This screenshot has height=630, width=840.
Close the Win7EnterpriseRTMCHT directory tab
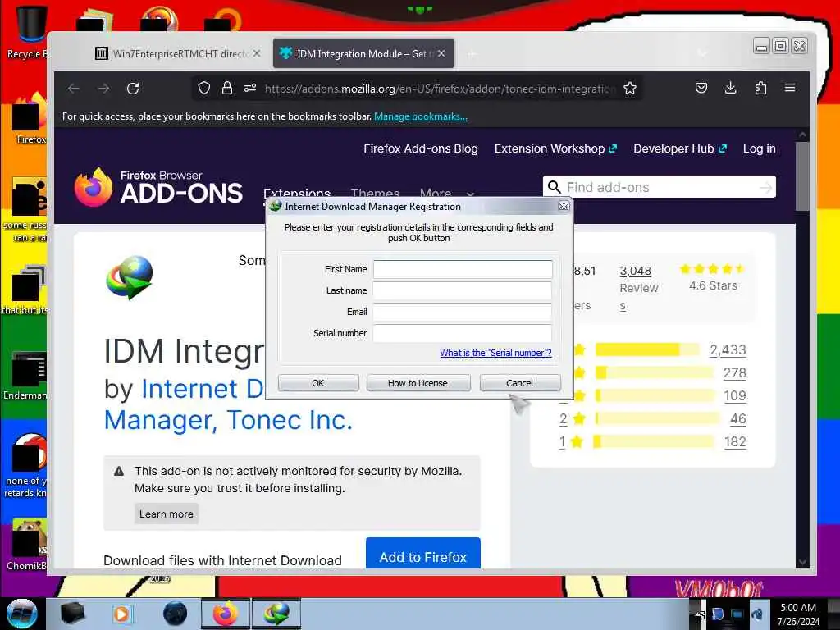(x=257, y=53)
